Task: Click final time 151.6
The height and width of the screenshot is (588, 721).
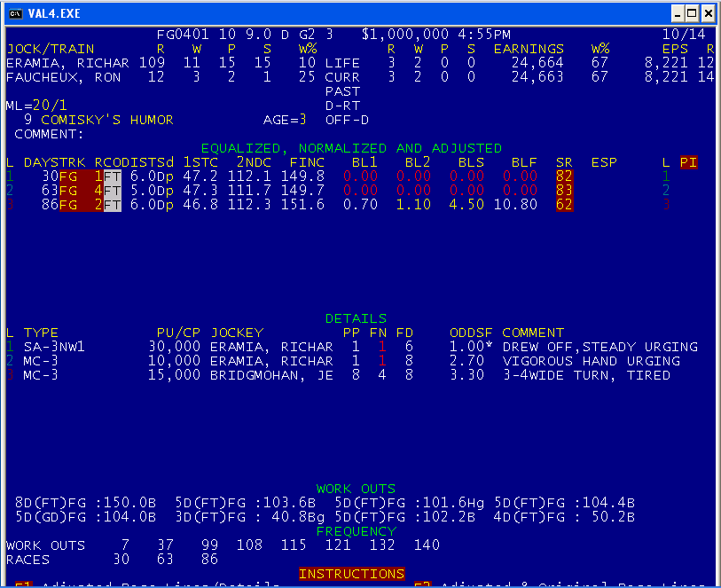Action: click(x=302, y=205)
